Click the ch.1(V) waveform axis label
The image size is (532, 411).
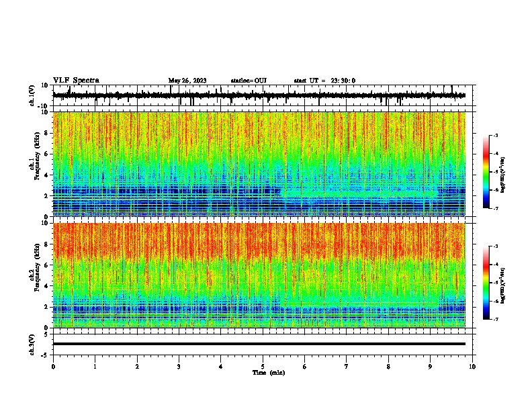[32, 95]
